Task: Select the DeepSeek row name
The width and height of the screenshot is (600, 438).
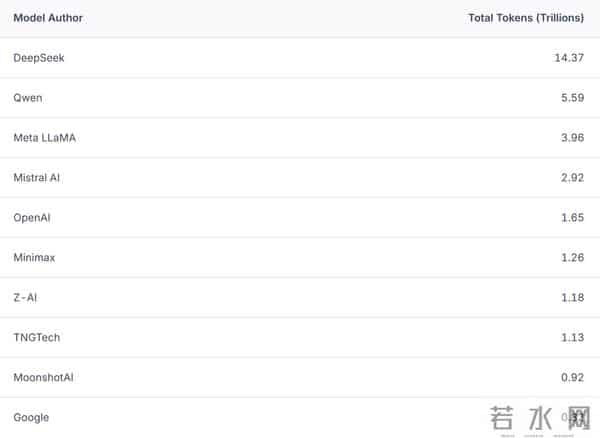Action: point(39,58)
